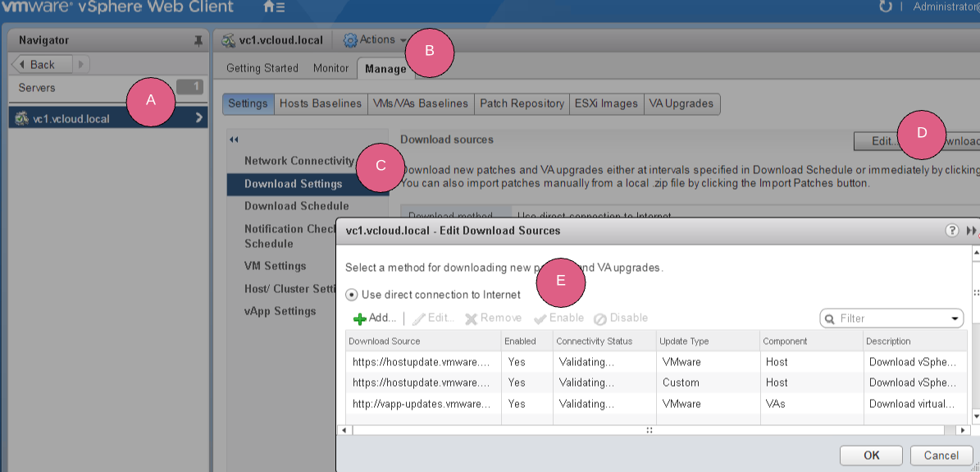Sort by Component column header

811,341
